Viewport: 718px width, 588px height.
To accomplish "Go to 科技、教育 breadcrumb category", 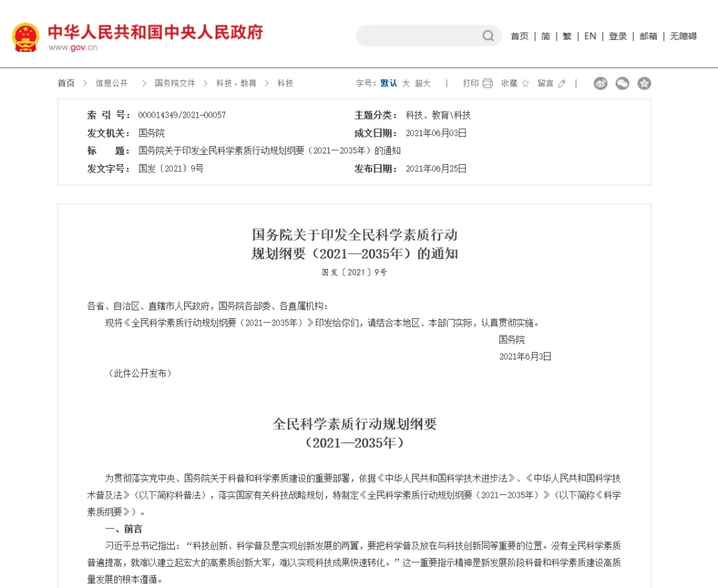I will pyautogui.click(x=236, y=83).
